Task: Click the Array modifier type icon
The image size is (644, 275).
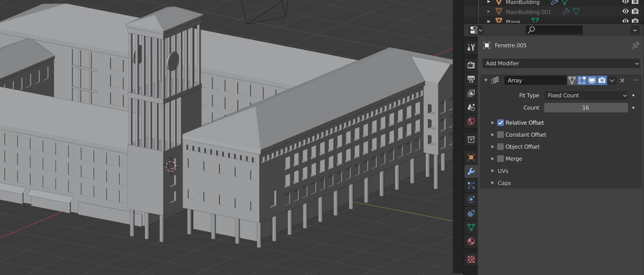Action: click(495, 80)
